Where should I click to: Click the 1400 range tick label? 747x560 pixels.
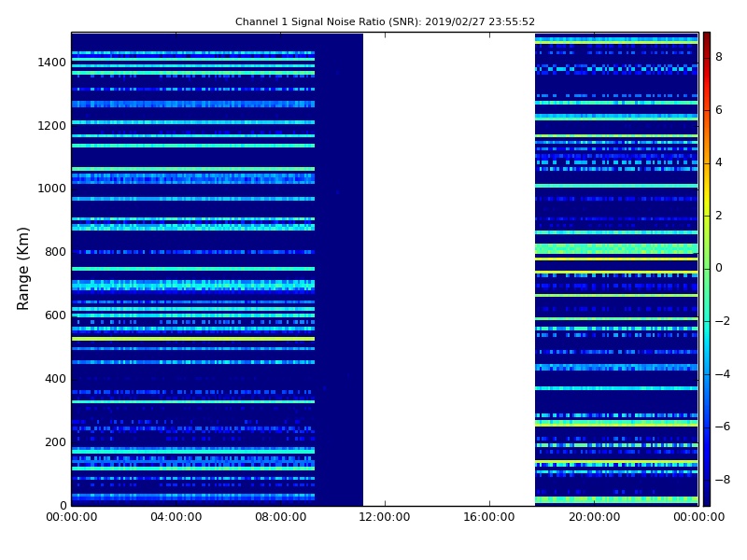(52, 63)
